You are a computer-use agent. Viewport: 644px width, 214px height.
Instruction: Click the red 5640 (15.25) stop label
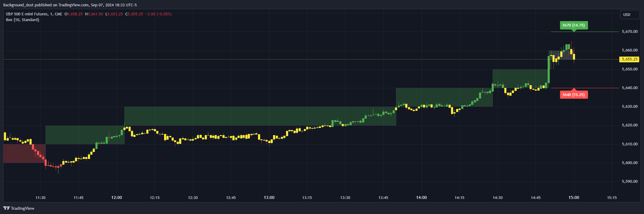tap(574, 95)
